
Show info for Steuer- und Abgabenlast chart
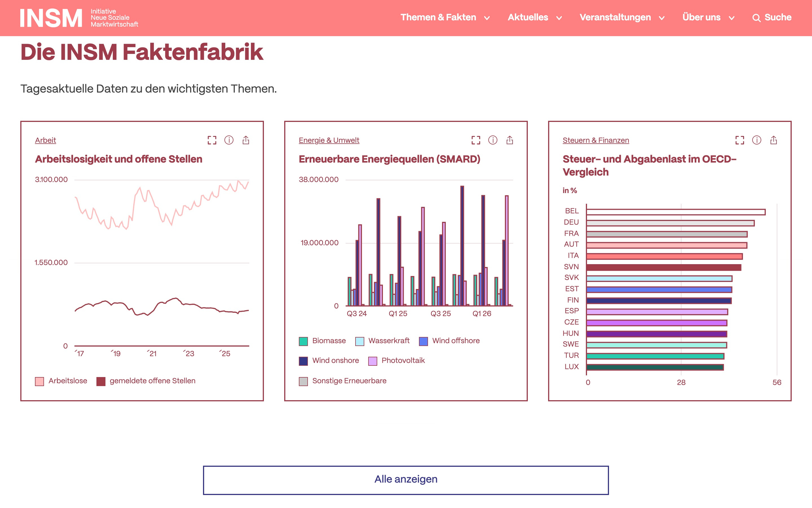coord(757,140)
